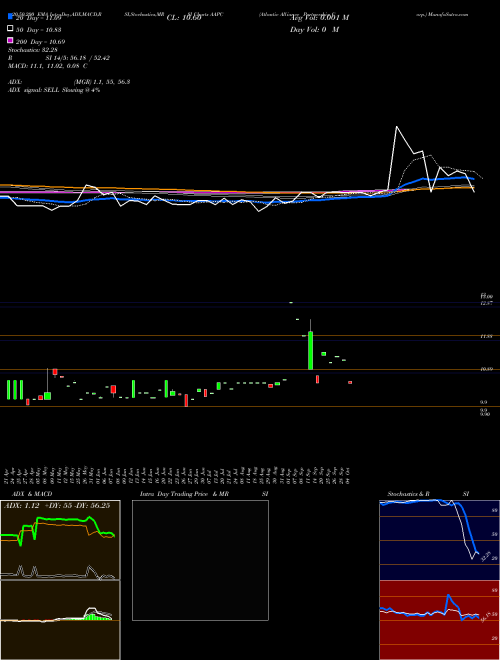
Task: Click the 'ADX signal: SELL' status text
Action: [x=34, y=90]
